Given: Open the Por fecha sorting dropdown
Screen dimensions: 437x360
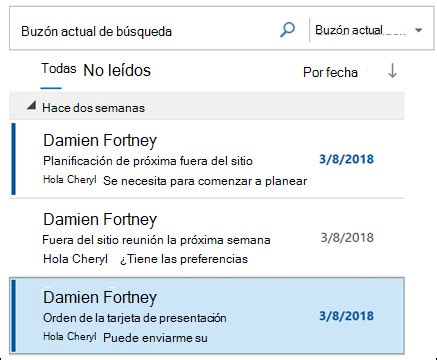Looking at the screenshot, I should 330,72.
